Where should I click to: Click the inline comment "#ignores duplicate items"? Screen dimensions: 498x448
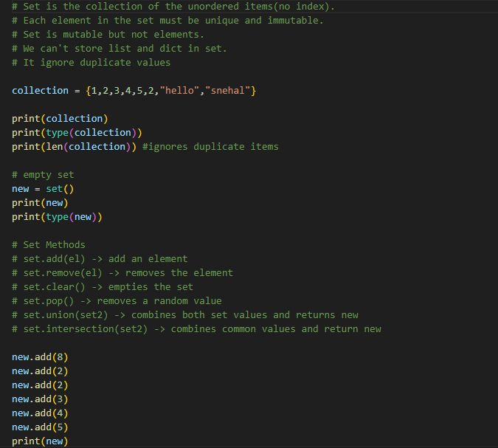tap(210, 146)
